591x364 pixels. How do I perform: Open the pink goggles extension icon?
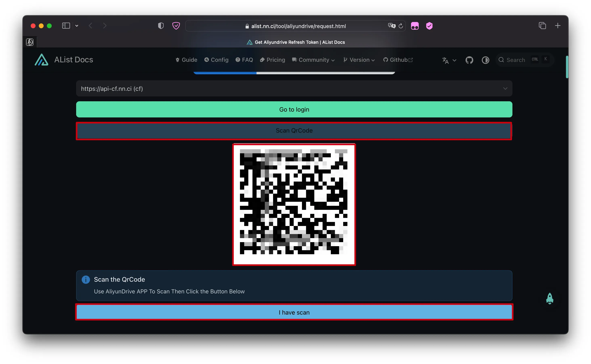click(415, 26)
